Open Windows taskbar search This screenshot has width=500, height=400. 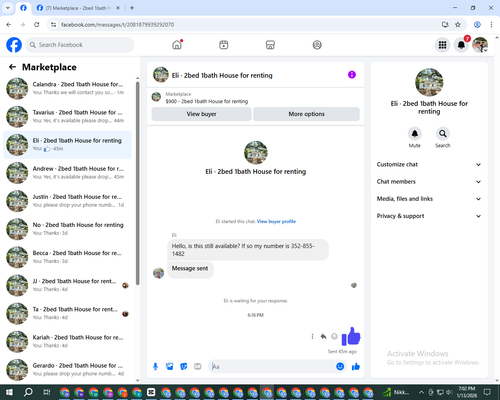(x=28, y=392)
